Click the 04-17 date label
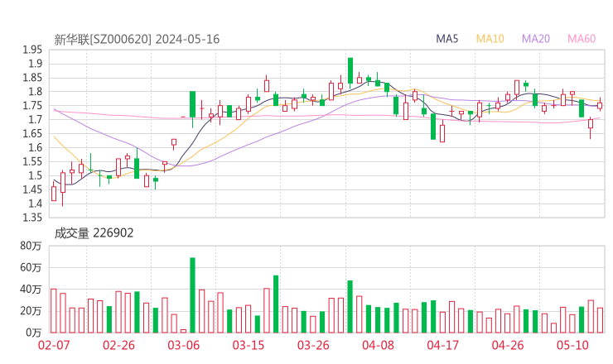Viewport: 613px width, 364px height. point(443,345)
